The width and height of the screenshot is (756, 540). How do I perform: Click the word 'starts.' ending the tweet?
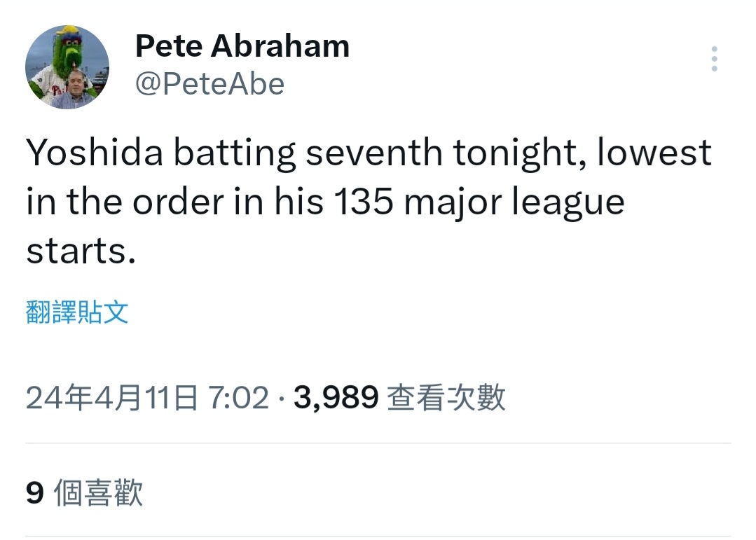81,252
